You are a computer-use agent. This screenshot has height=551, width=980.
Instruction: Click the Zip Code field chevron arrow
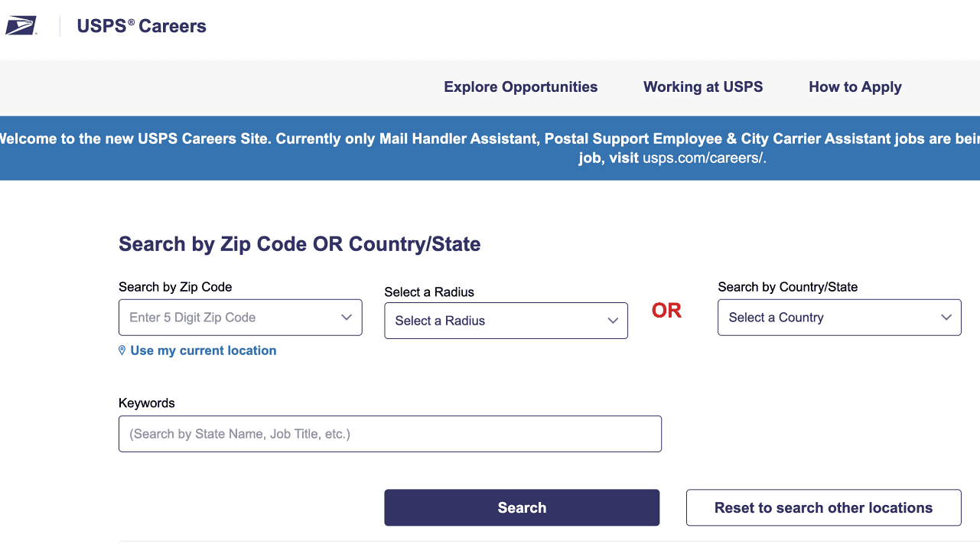click(347, 318)
